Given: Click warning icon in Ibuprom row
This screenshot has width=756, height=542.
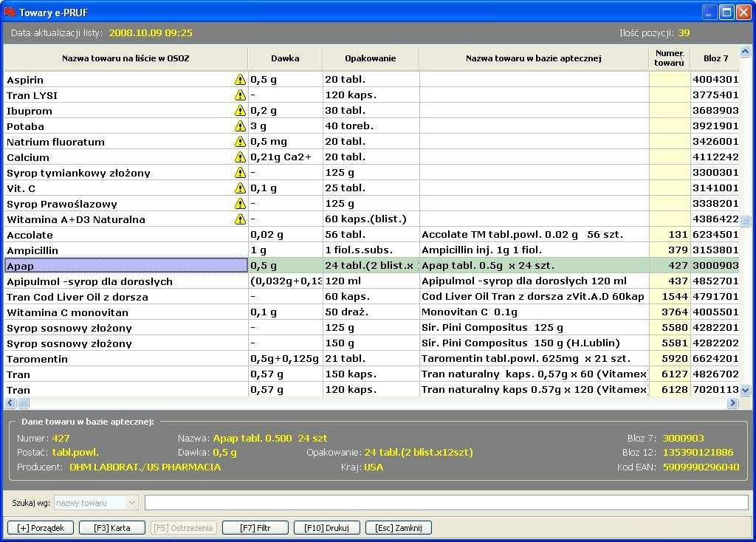Looking at the screenshot, I should pos(240,111).
